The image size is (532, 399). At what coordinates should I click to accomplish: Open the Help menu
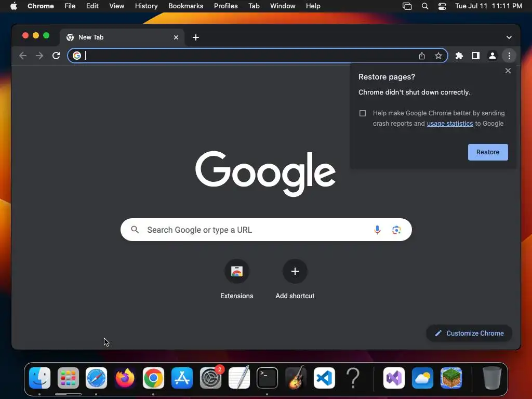(313, 6)
